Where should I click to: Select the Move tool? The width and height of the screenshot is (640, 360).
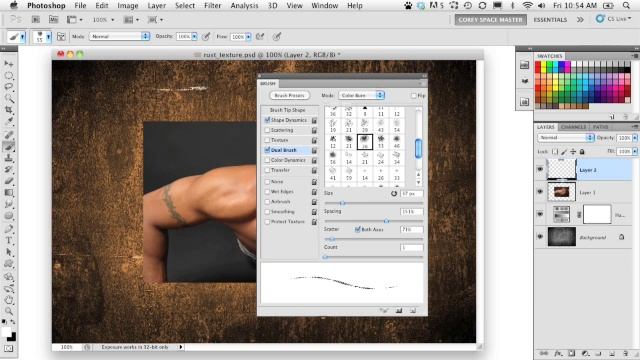9,64
